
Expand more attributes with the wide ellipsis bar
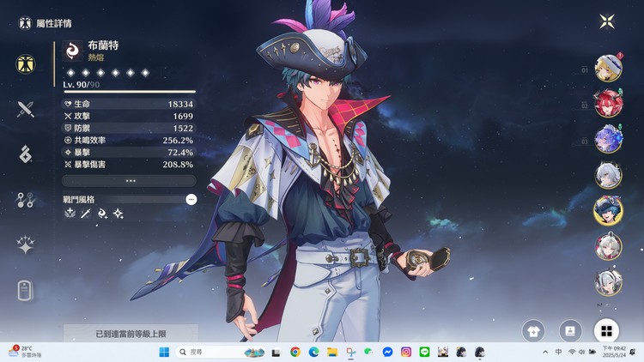tap(130, 181)
